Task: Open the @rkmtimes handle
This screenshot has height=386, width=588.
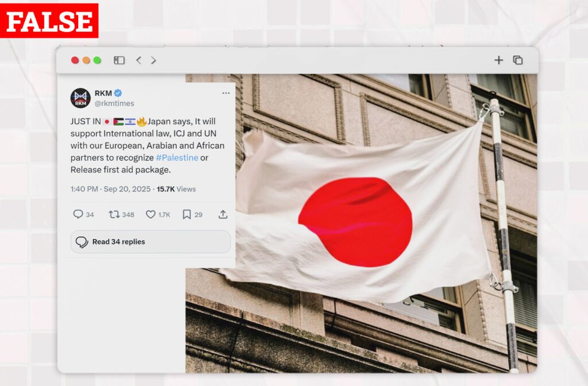Action: click(114, 103)
